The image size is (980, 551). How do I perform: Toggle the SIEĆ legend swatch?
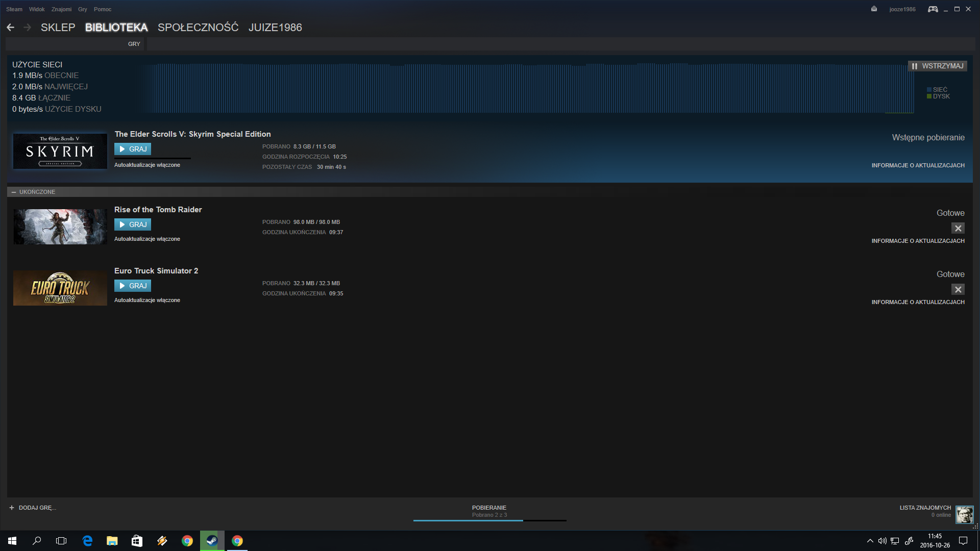(x=929, y=90)
